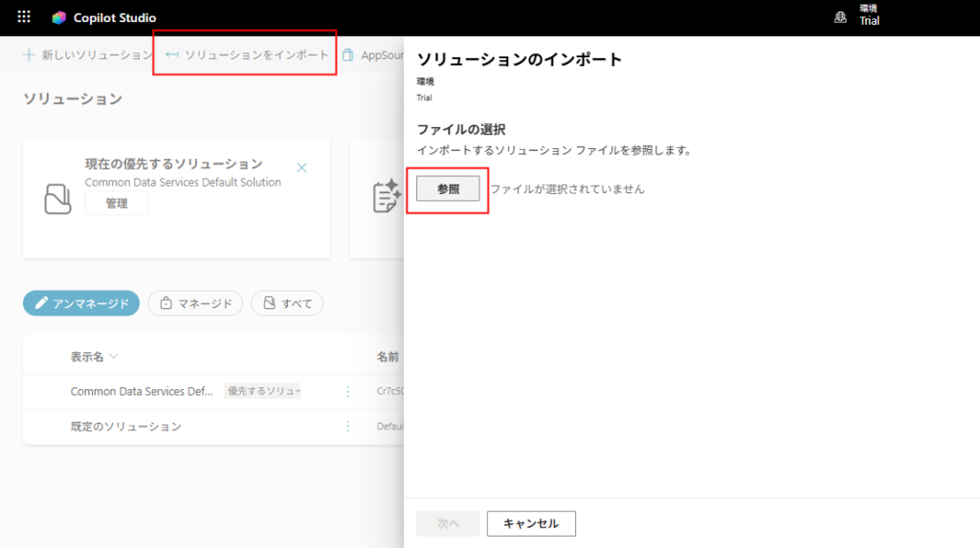The image size is (980, 548).
Task: Dismiss the 現在の優先するソリューション card with X
Action: click(x=301, y=167)
